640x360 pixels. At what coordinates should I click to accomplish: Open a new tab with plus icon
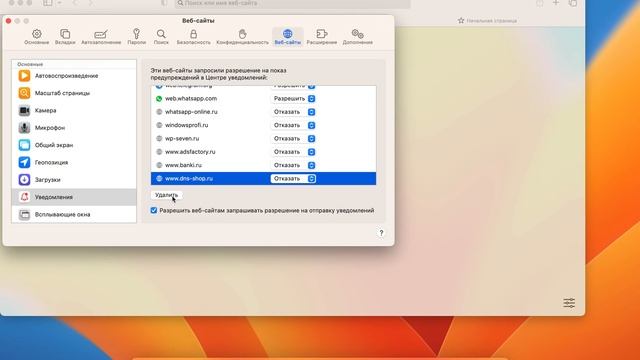pyautogui.click(x=556, y=3)
